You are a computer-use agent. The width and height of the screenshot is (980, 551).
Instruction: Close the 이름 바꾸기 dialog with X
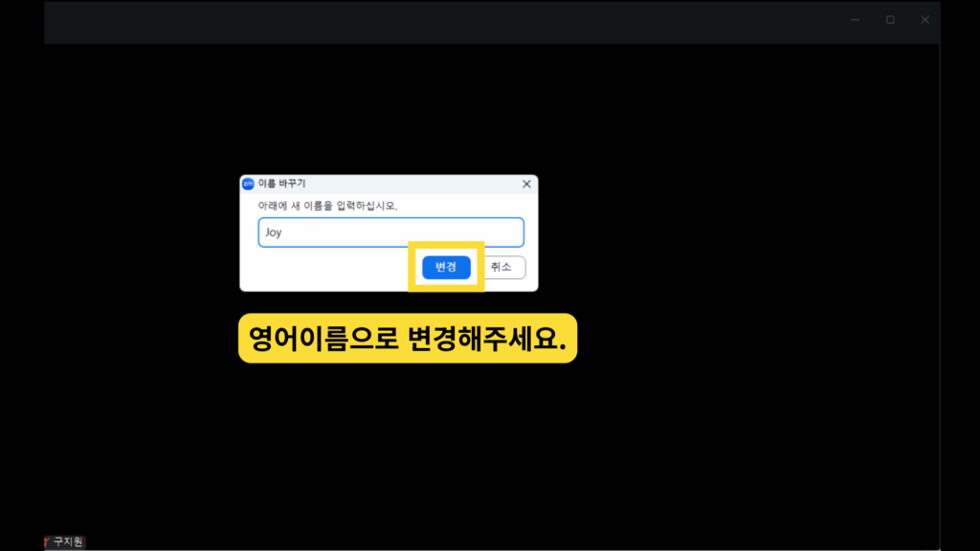(x=526, y=184)
